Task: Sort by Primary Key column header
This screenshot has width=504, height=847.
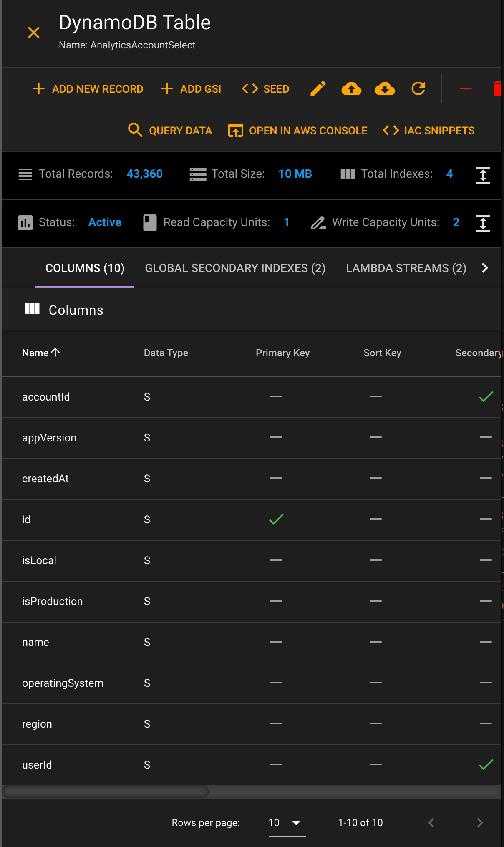Action: [x=282, y=353]
